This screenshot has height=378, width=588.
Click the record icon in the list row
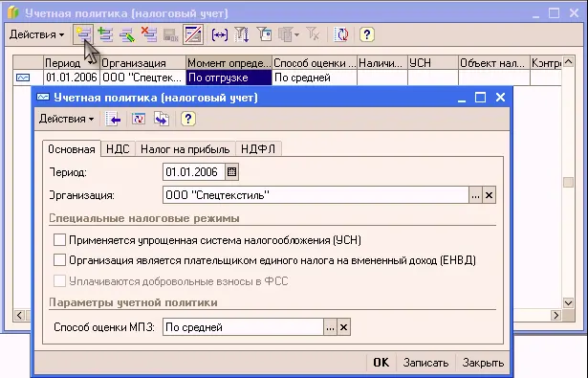click(23, 78)
